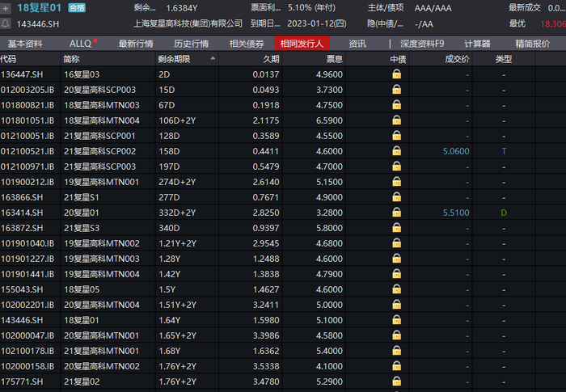Click the lock icon in the 16复星03 row
This screenshot has height=392, width=566.
[396, 74]
